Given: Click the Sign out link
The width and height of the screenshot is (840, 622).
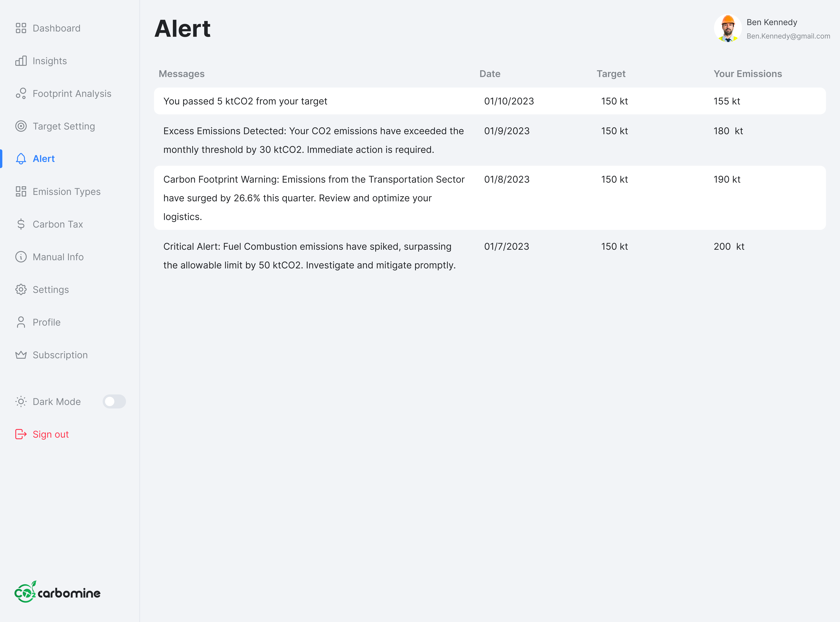Looking at the screenshot, I should 50,434.
